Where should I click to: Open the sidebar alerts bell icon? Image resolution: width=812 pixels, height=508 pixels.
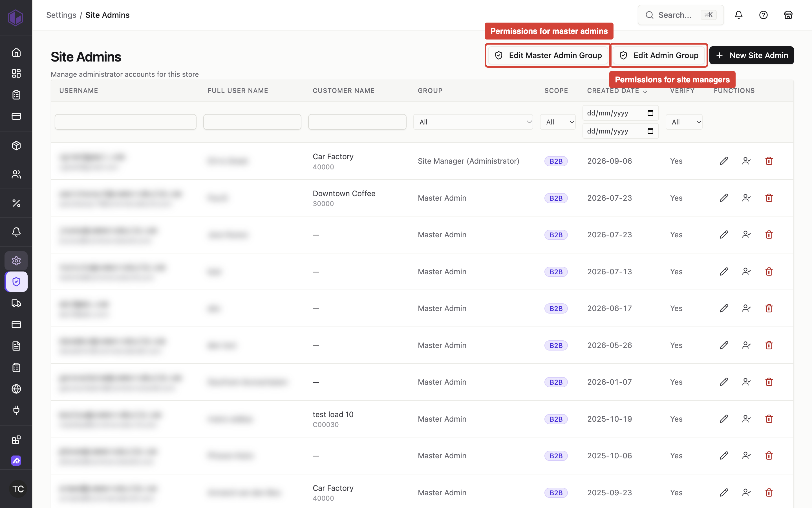pos(16,232)
